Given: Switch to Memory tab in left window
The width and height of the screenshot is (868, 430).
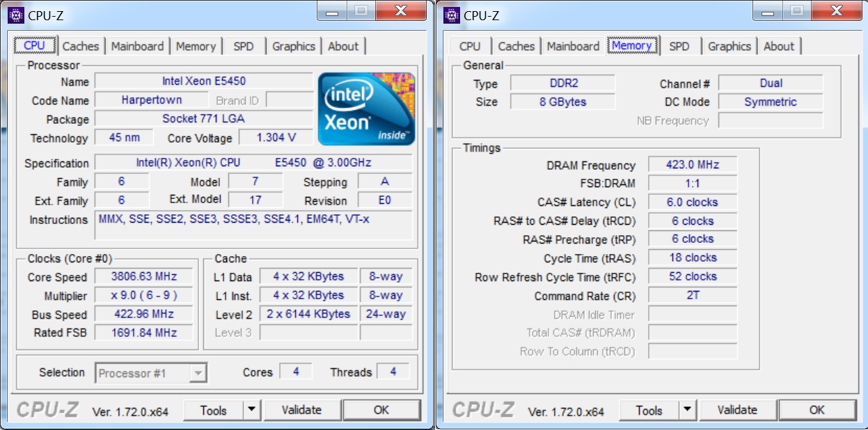Looking at the screenshot, I should click(x=196, y=46).
